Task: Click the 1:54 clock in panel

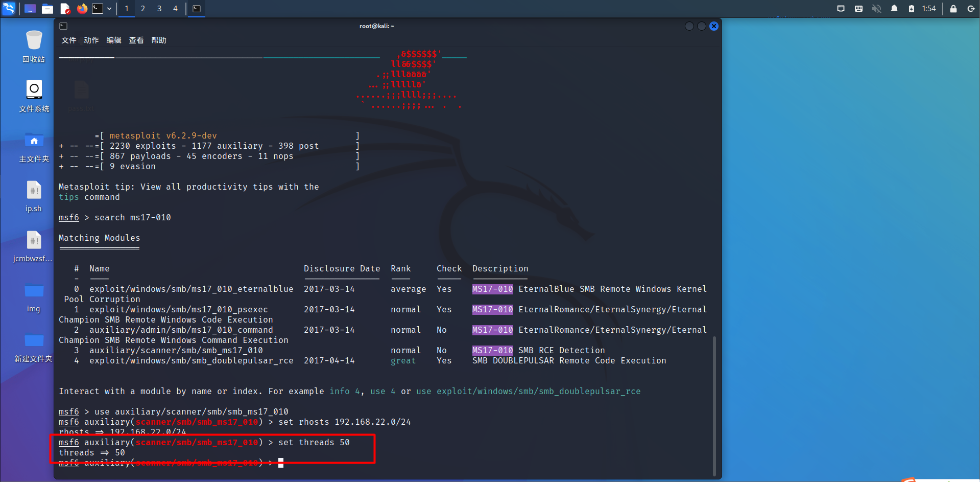Action: click(x=929, y=9)
